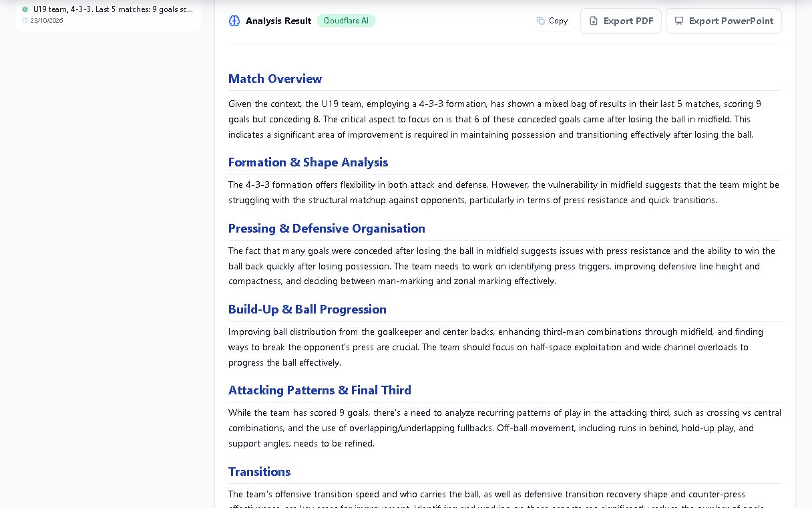Click the green status dot on history item
The height and width of the screenshot is (508, 812).
pos(25,9)
